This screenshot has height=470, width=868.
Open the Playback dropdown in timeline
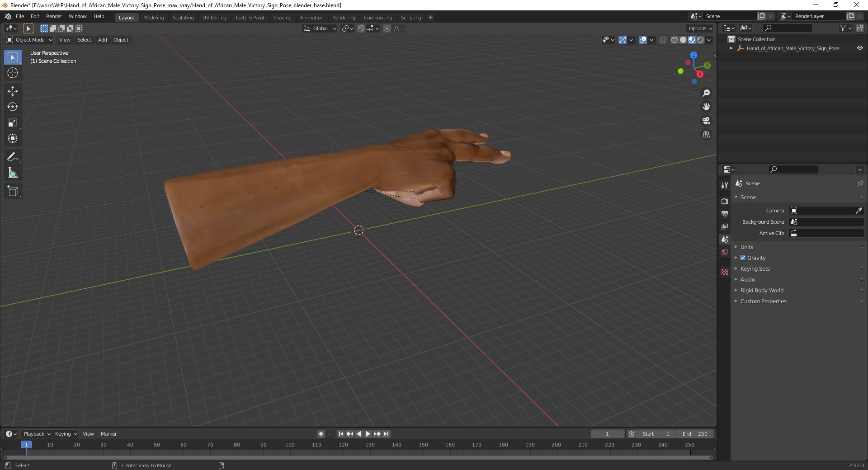coord(37,434)
